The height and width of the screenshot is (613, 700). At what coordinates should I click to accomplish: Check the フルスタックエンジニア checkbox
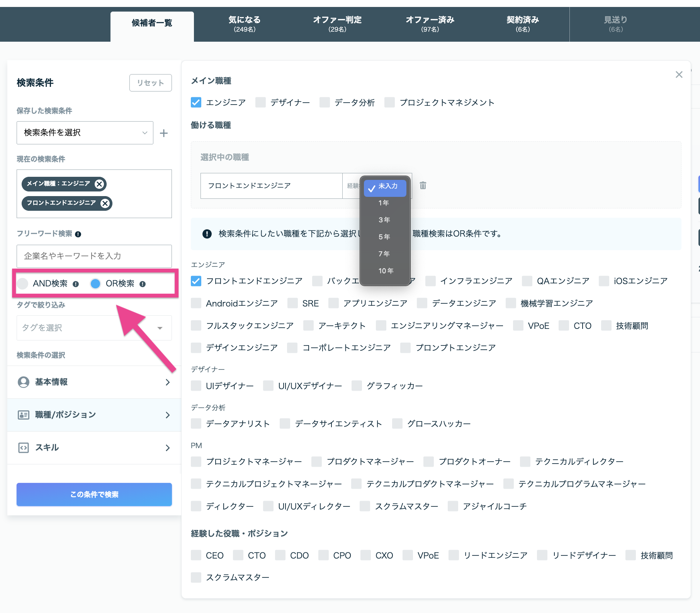click(196, 326)
